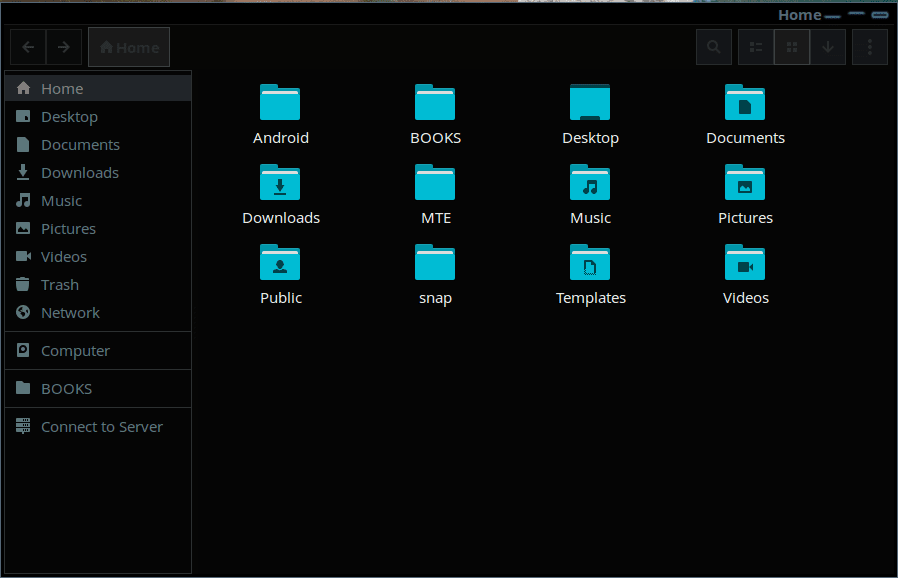
Task: Open the three-dot menu in the toolbar
Action: (869, 46)
